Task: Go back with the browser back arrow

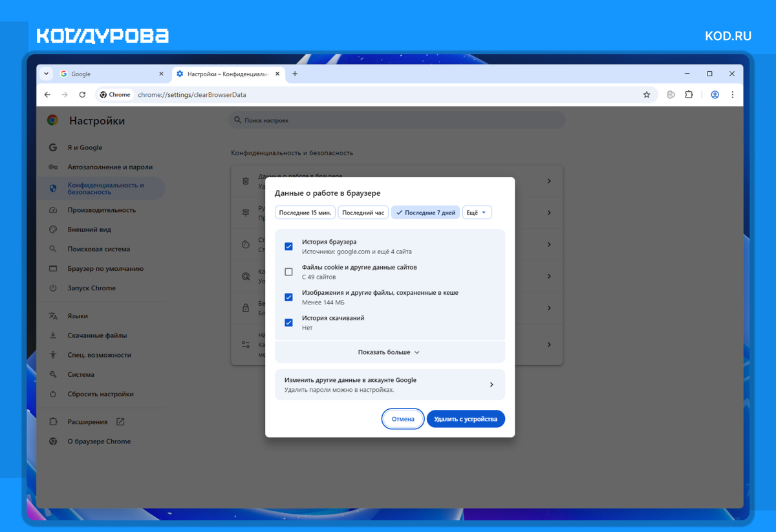Action: [47, 94]
